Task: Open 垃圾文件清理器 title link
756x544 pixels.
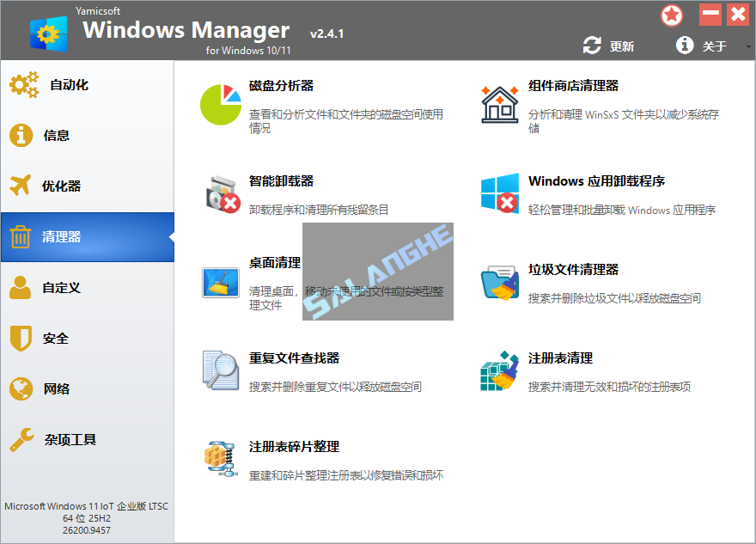Action: pos(574,270)
